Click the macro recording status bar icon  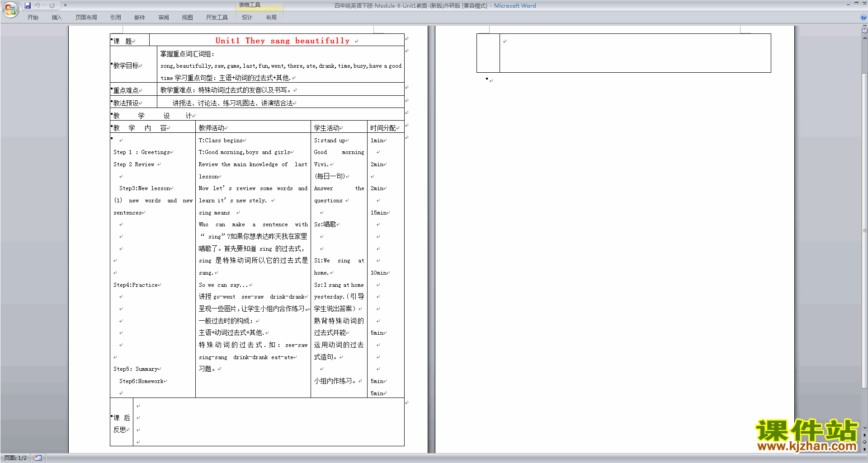click(x=38, y=458)
